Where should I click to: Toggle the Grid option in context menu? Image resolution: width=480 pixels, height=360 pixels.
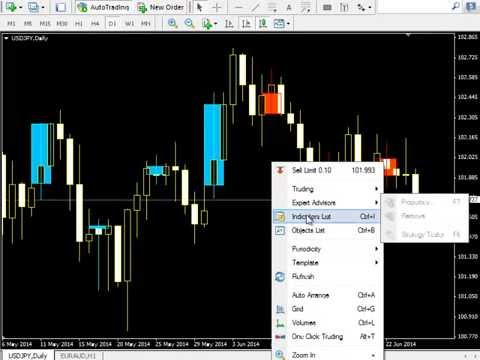(x=328, y=309)
